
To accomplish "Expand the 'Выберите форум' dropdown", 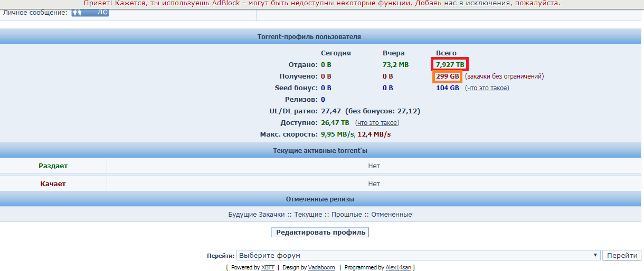I will pyautogui.click(x=418, y=256).
